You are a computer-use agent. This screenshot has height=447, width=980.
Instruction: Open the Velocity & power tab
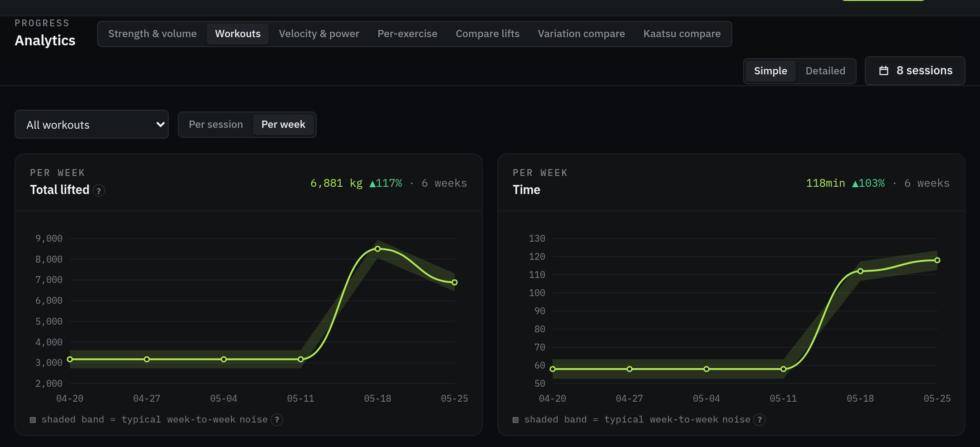[x=319, y=34]
